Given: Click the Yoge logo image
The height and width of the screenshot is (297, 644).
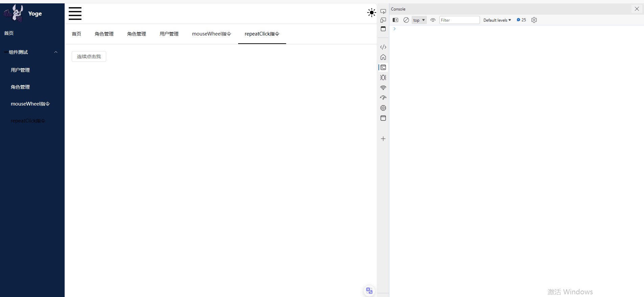Looking at the screenshot, I should (14, 13).
